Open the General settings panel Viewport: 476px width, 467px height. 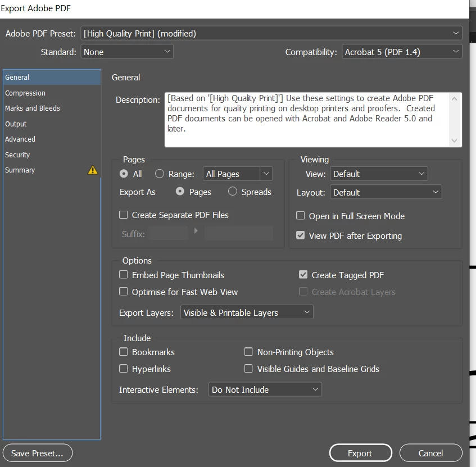pos(52,78)
